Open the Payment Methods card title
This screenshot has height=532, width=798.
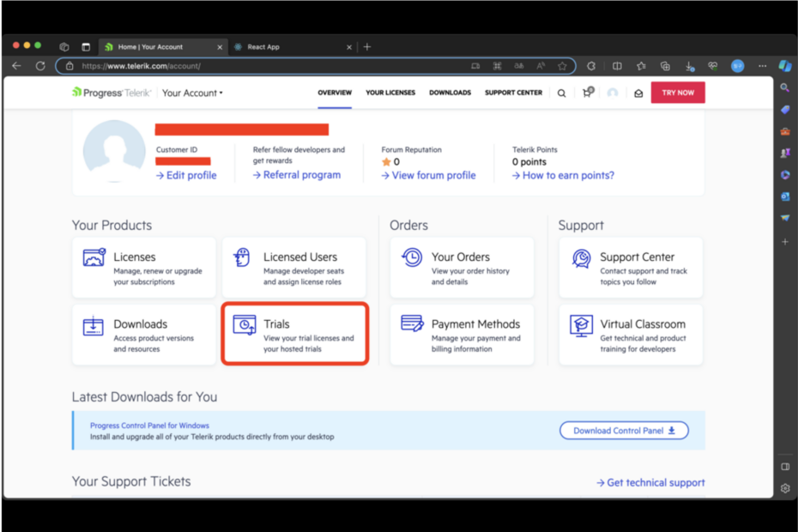[x=476, y=324]
